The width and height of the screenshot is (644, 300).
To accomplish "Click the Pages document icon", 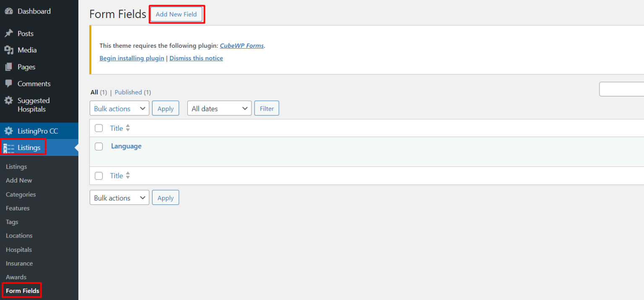I will [x=9, y=67].
